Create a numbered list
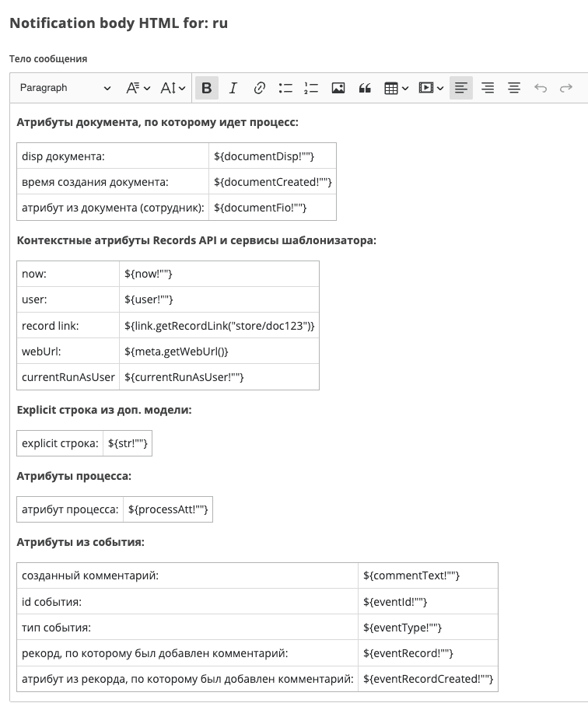588x710 pixels. (x=312, y=88)
